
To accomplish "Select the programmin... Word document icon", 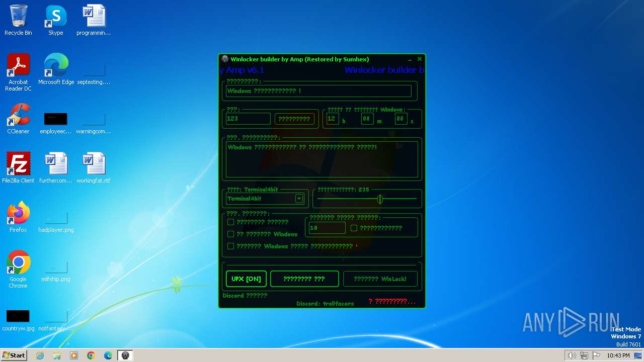I will click(x=94, y=20).
